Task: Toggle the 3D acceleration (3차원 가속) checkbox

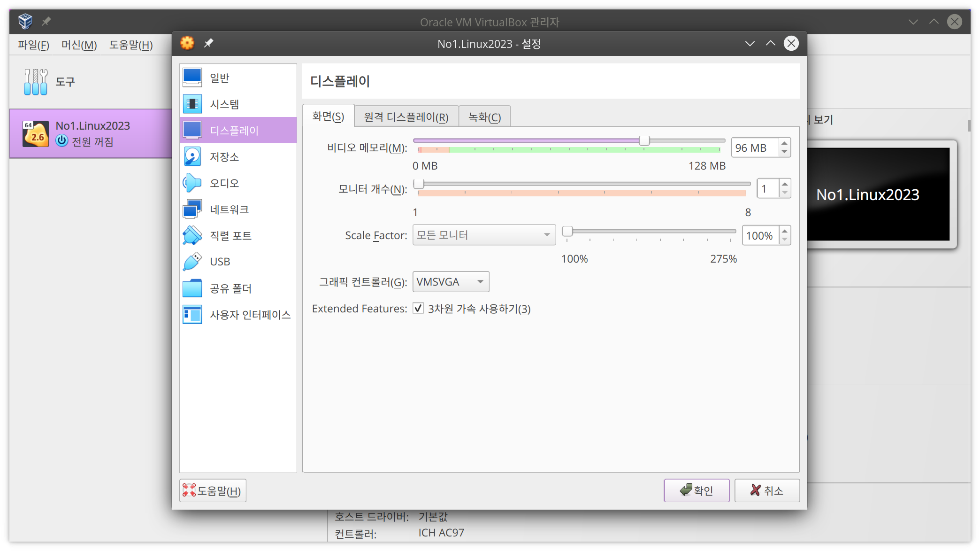Action: [x=418, y=308]
